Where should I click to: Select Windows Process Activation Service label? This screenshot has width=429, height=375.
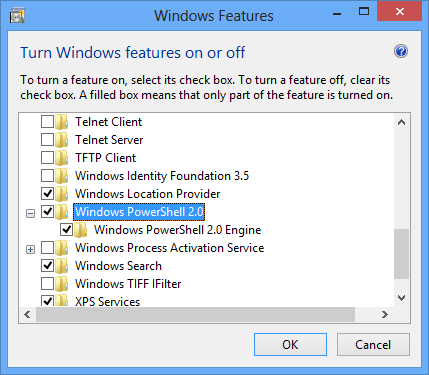(x=169, y=248)
